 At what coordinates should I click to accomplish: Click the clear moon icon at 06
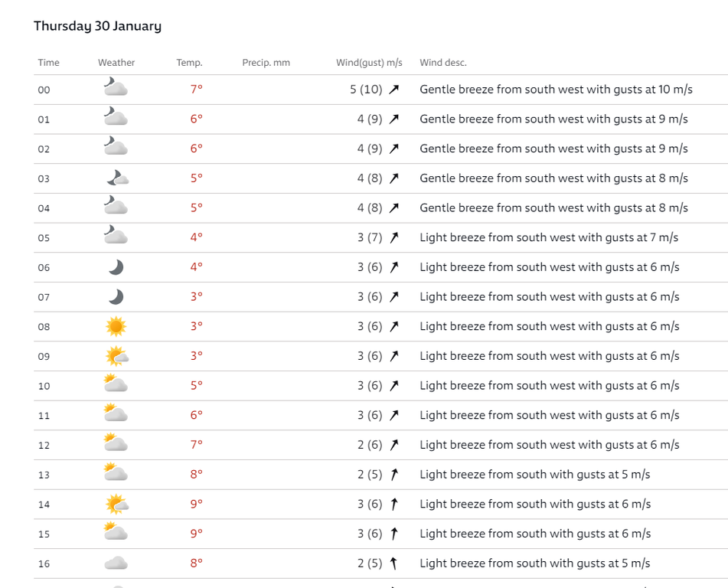(x=116, y=267)
